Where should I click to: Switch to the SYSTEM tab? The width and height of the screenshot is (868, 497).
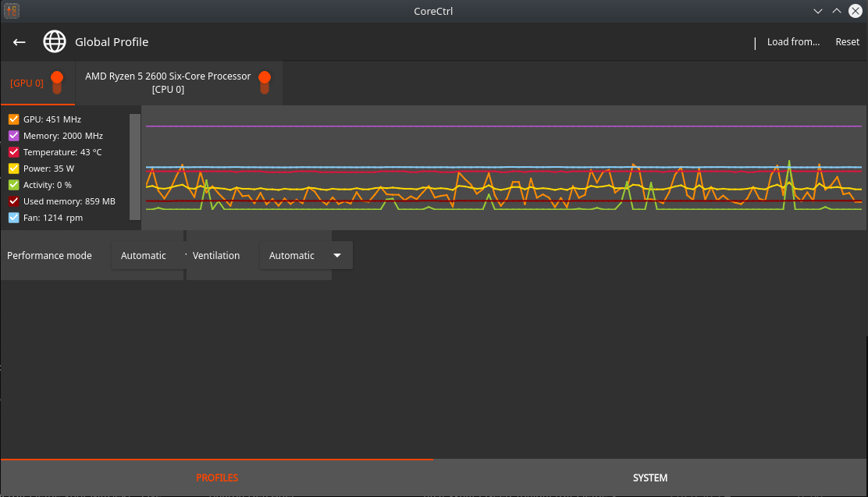coord(650,477)
